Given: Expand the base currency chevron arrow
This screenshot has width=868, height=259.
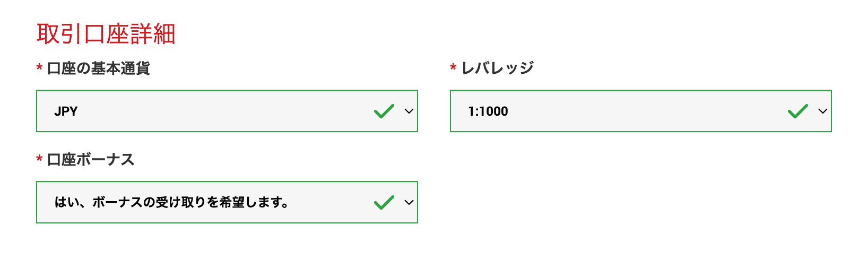Looking at the screenshot, I should point(409,111).
